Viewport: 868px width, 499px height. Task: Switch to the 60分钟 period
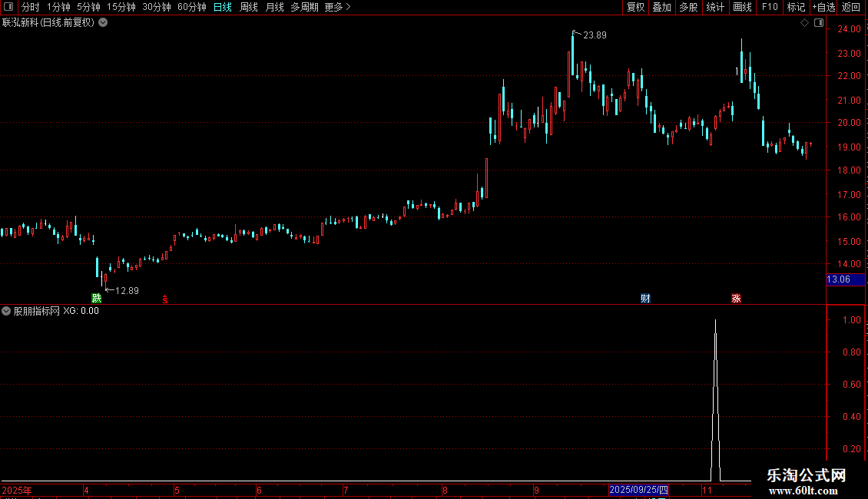[191, 7]
